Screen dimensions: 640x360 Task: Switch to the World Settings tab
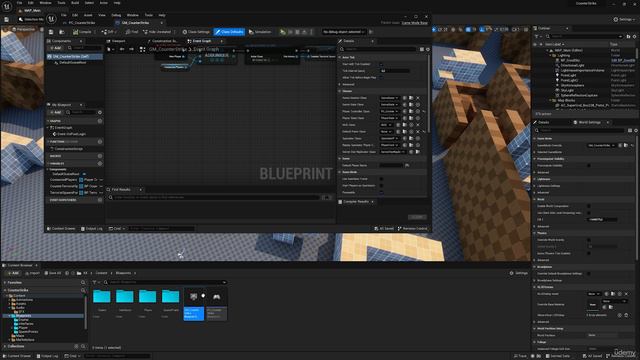589,122
